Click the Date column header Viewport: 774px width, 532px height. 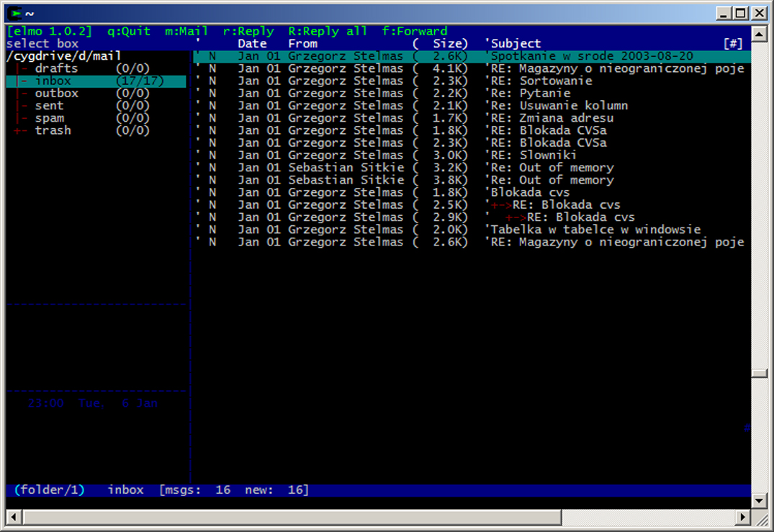[x=252, y=43]
